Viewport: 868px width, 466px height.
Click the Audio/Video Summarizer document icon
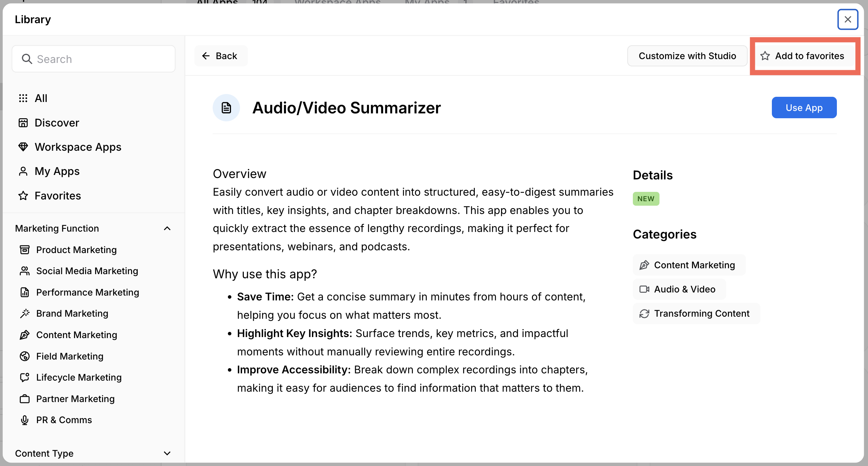pos(226,108)
